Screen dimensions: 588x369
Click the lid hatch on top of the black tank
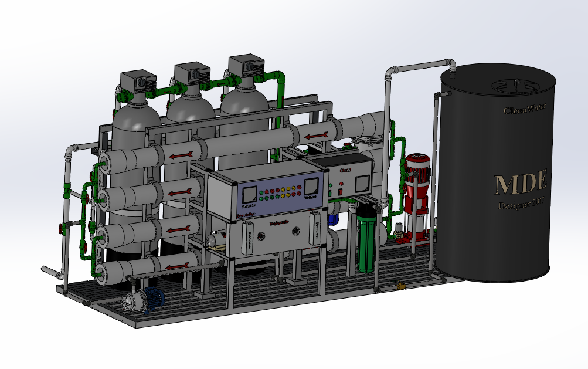click(x=516, y=86)
